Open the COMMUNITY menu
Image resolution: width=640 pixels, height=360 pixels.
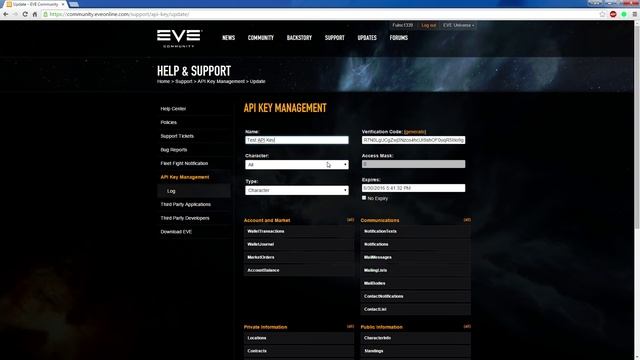click(260, 38)
